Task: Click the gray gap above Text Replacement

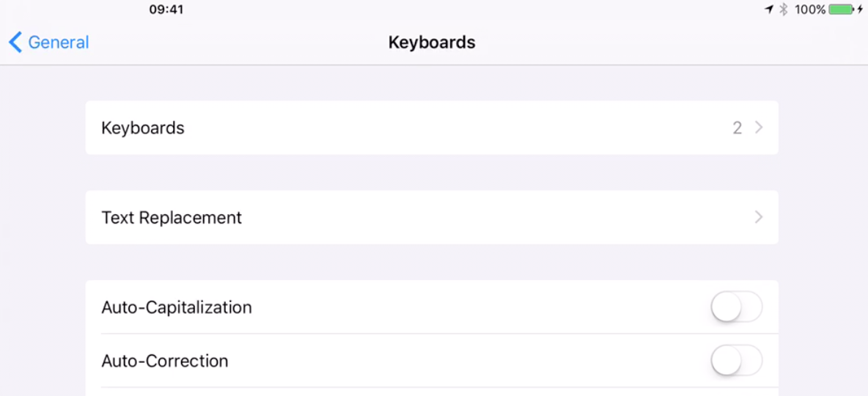Action: [x=432, y=172]
